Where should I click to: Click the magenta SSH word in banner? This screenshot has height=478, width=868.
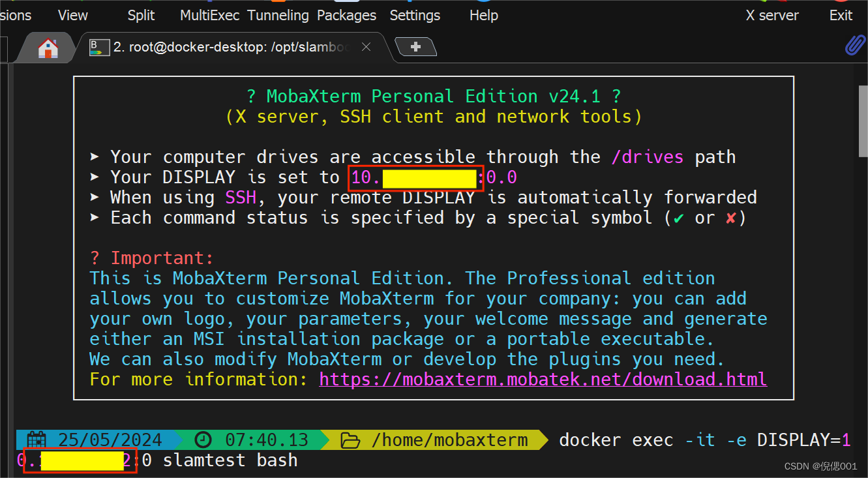tap(241, 198)
